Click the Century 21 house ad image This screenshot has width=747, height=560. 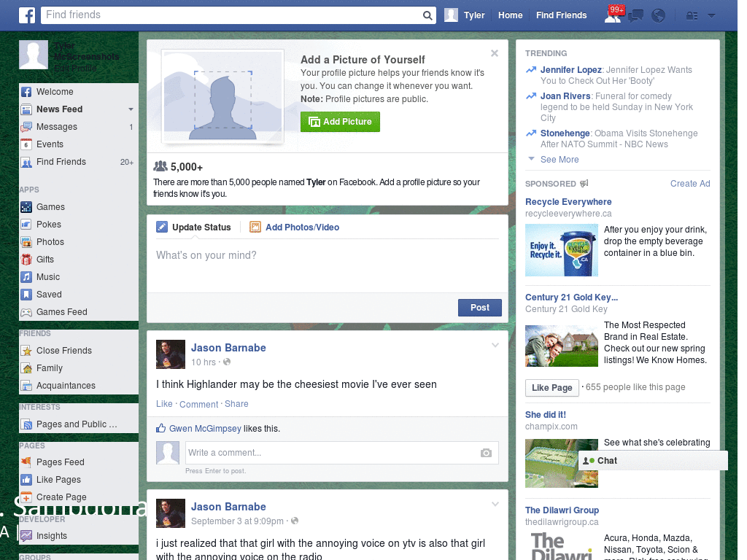[x=561, y=346]
